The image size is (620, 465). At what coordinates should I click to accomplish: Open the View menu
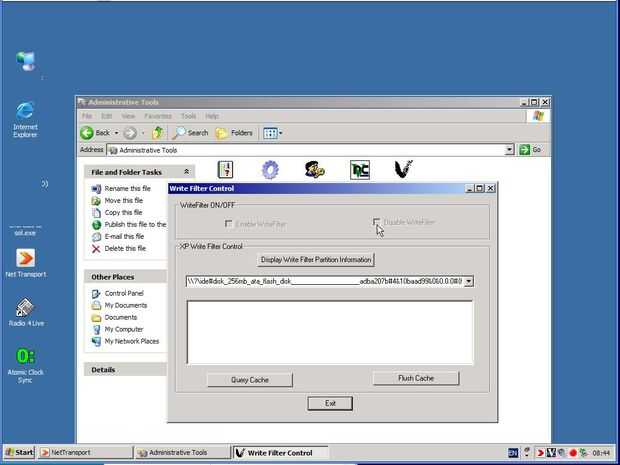(128, 116)
